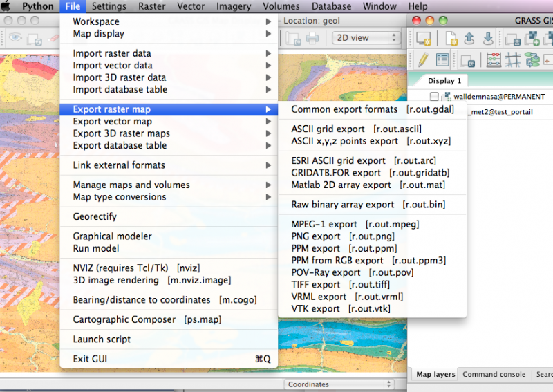Screen dimensions: 553x392
Task: Click the pencil Edit vector icon
Action: [423, 60]
